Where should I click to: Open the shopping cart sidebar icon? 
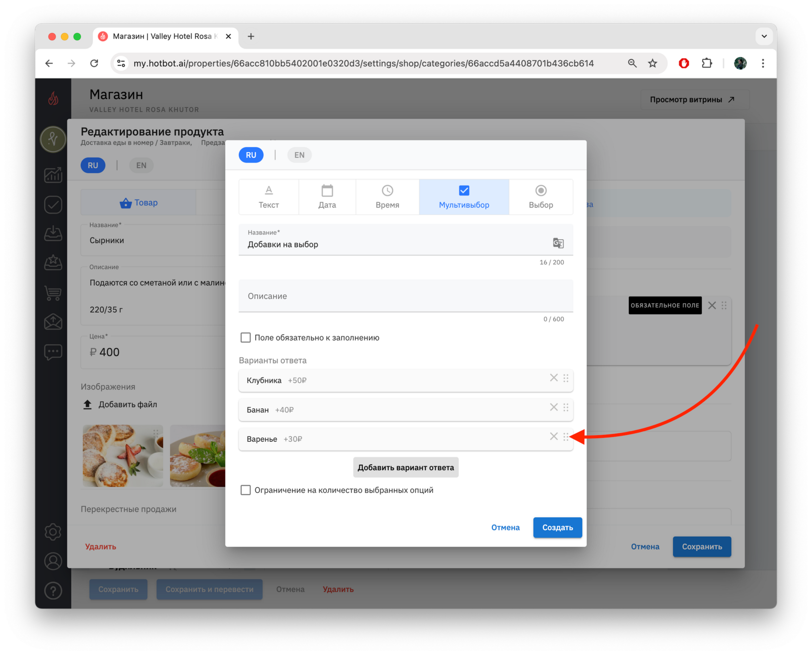point(53,293)
